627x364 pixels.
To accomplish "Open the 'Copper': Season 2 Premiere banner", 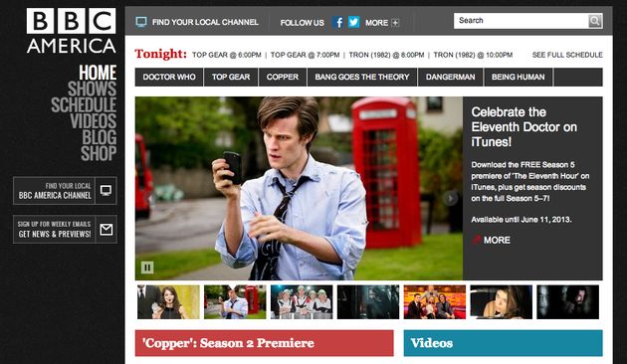I will tap(265, 343).
